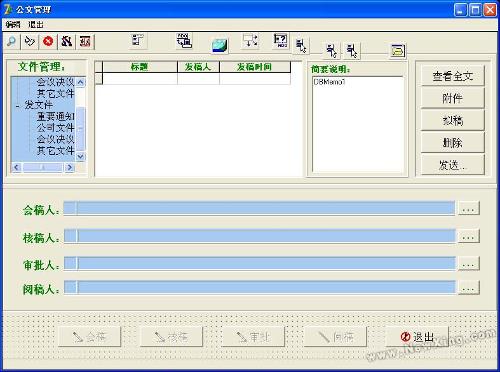Viewport: 500px width, 372px height.
Task: Click inside the DBMemo1 简要说明 memo box
Action: coord(358,124)
